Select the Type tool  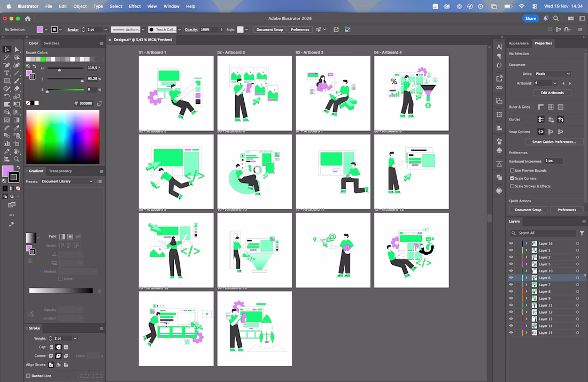click(x=7, y=73)
